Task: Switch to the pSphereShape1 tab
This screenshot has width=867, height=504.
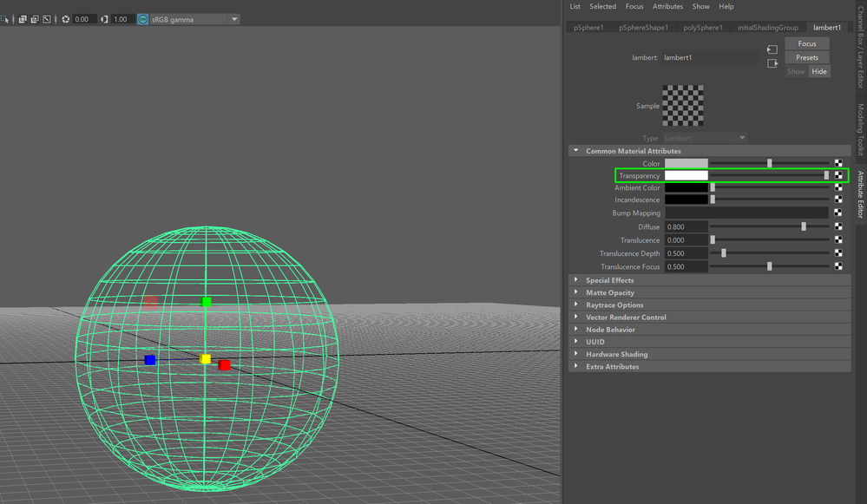Action: click(643, 28)
